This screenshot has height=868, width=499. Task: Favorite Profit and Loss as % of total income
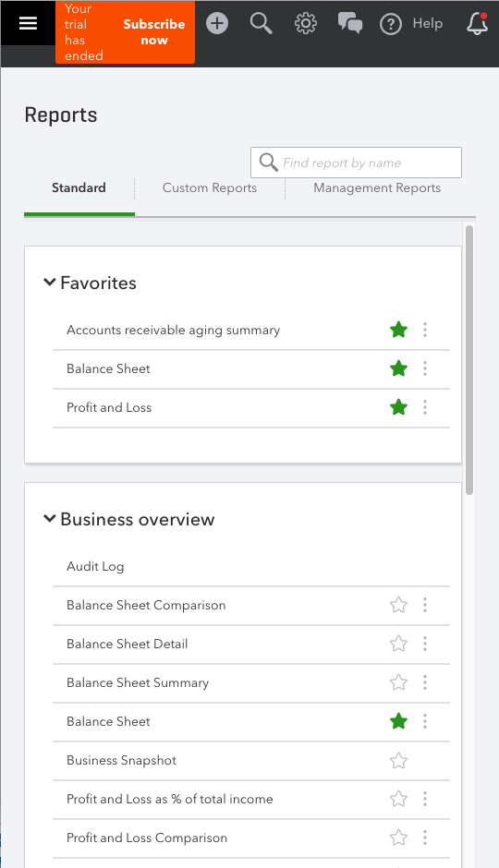tap(399, 798)
